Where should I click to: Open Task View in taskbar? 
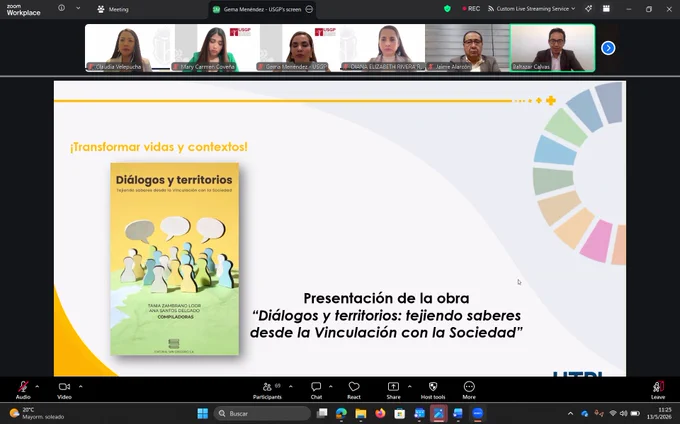322,413
